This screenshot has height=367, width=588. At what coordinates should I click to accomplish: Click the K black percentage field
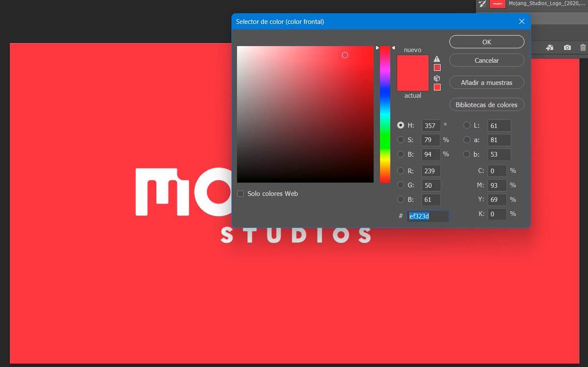click(x=497, y=214)
